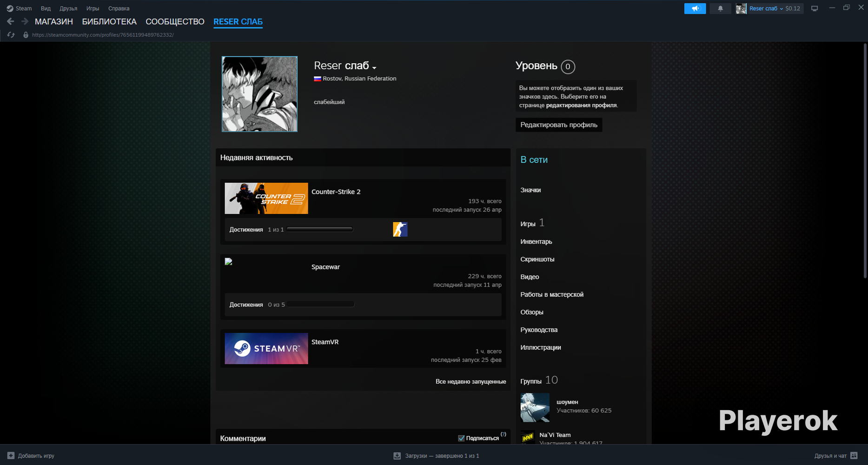
Task: Open the Друзья menu
Action: point(68,8)
